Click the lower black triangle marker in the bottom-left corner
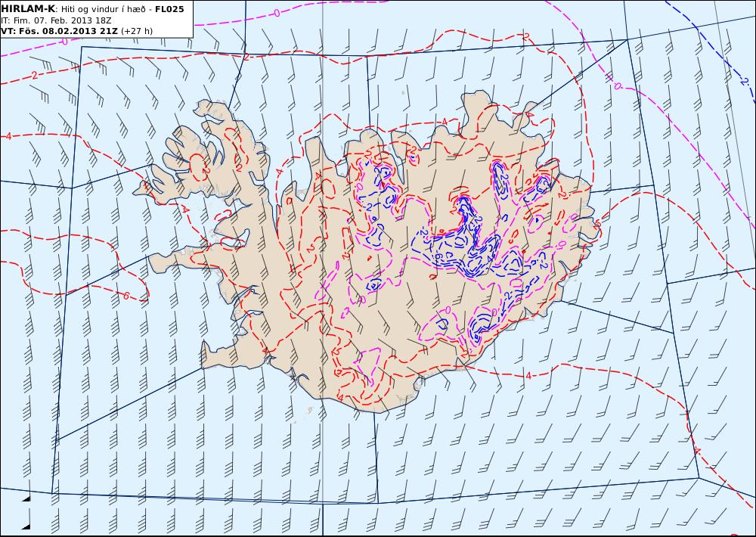 pyautogui.click(x=26, y=526)
